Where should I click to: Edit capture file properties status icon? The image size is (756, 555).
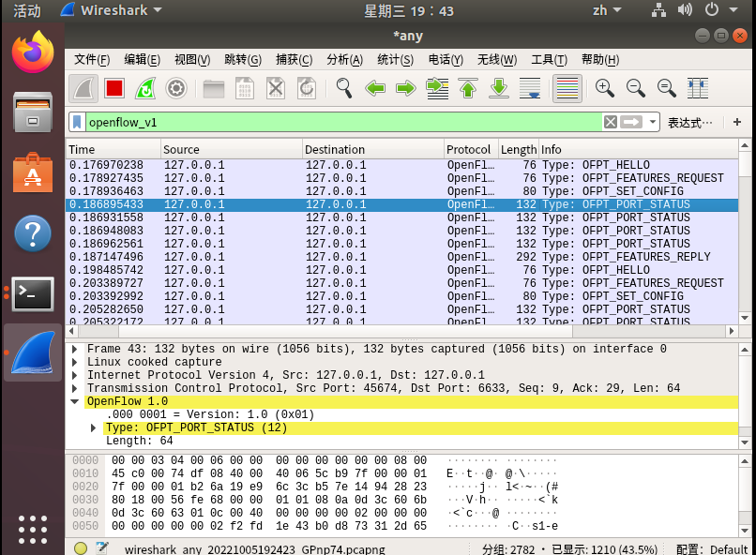click(102, 548)
